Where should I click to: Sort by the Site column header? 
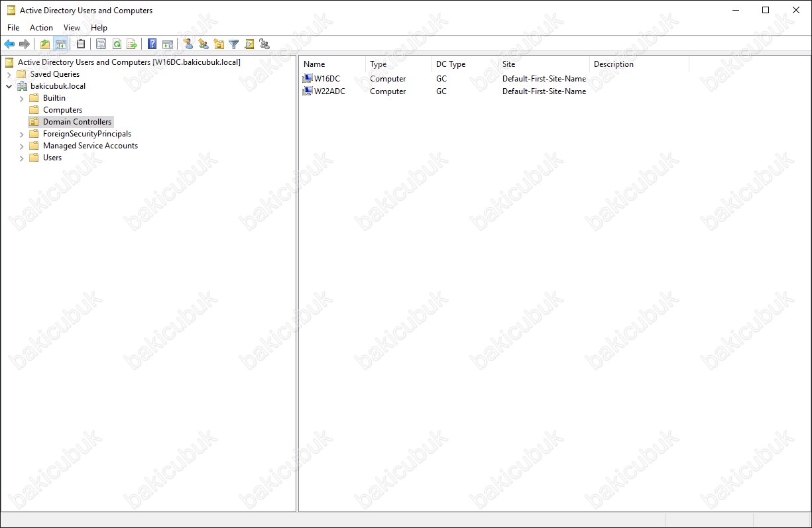pyautogui.click(x=544, y=64)
